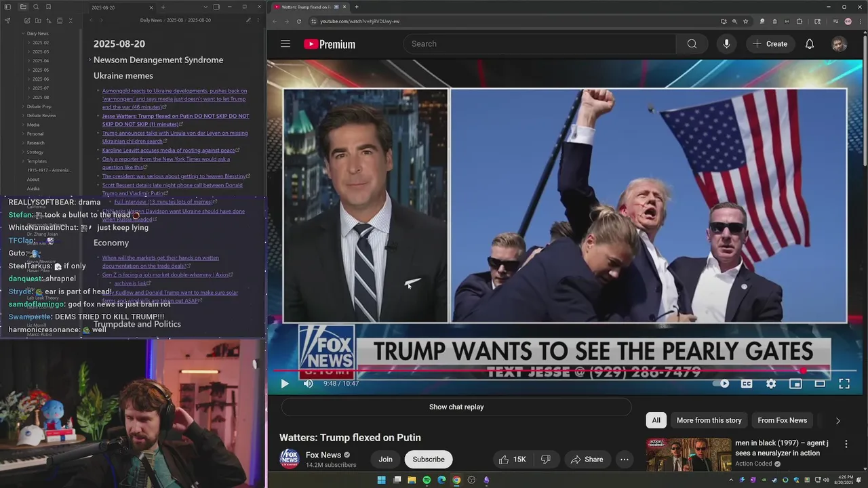Expand 2025-08 folder

tap(28, 97)
